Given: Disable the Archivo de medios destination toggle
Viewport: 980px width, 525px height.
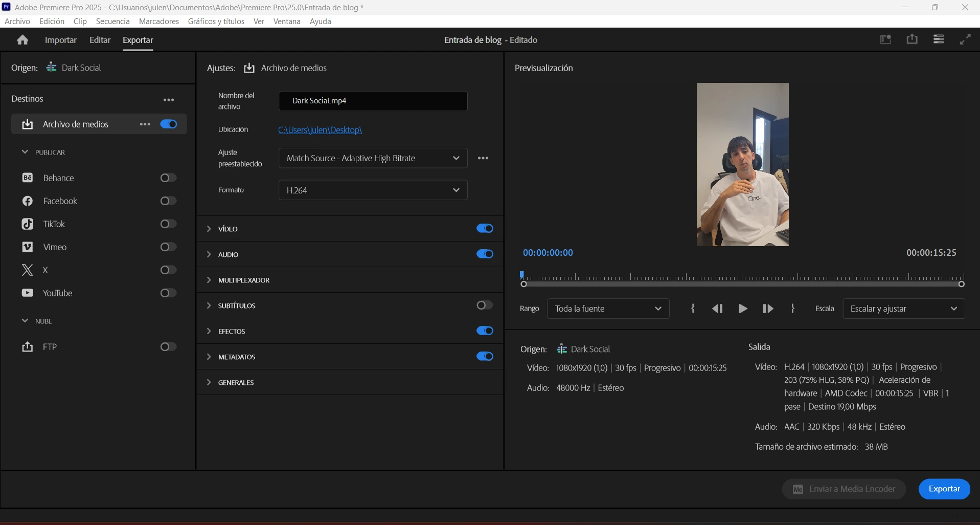Looking at the screenshot, I should [169, 124].
